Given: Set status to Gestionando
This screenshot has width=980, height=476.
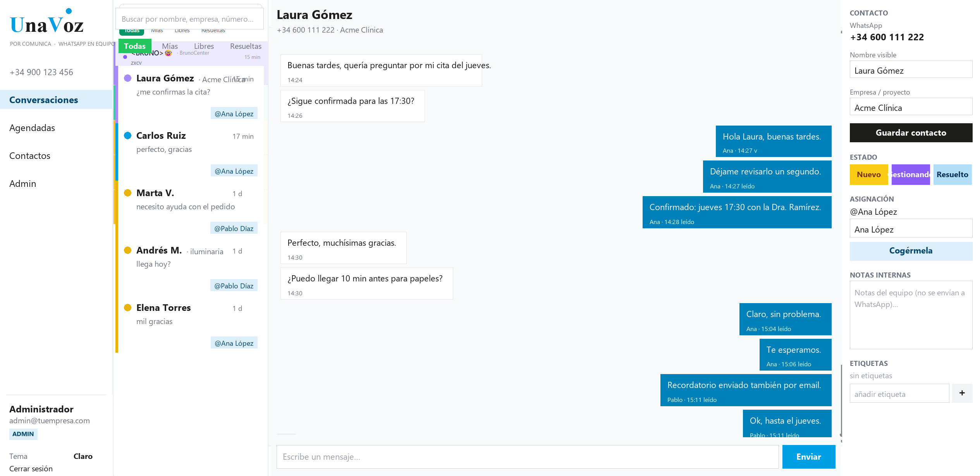Looking at the screenshot, I should point(910,174).
